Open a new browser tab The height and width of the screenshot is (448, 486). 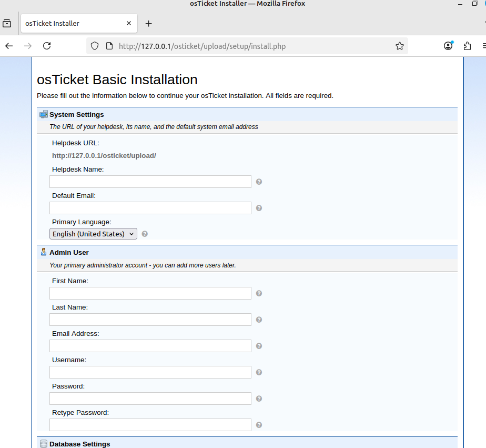tap(149, 24)
